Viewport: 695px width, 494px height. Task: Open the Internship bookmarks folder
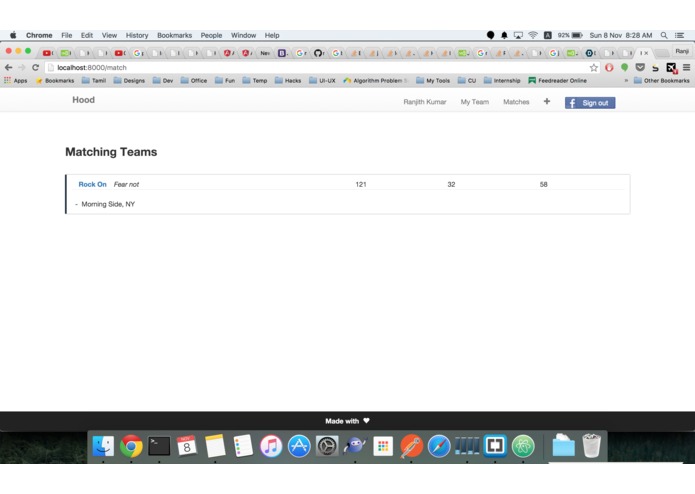502,80
